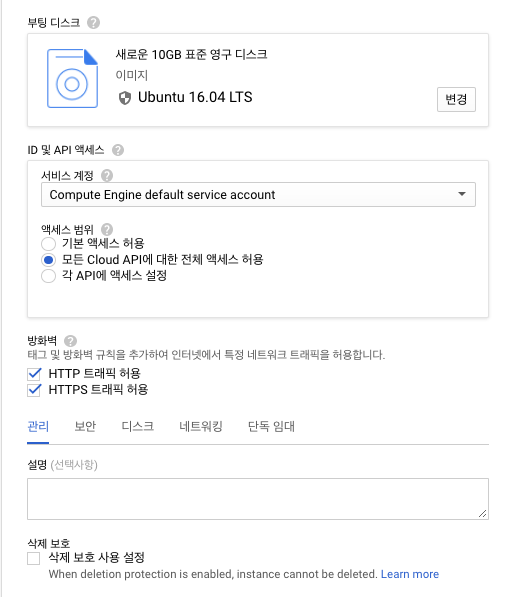Click help icon next to 부팅 디스크

point(93,23)
